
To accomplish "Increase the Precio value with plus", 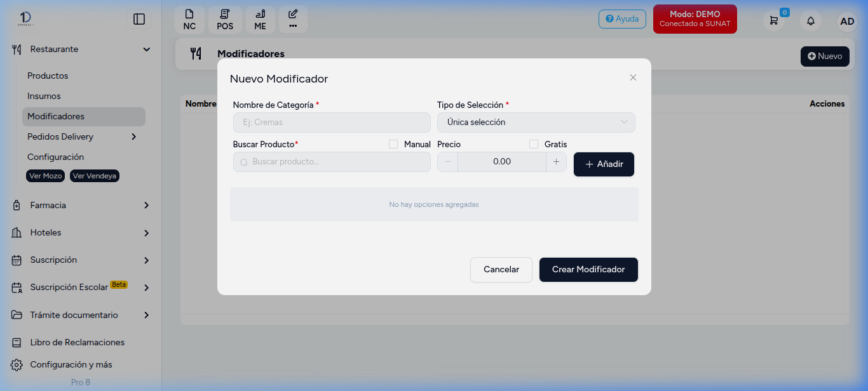I will tap(556, 162).
